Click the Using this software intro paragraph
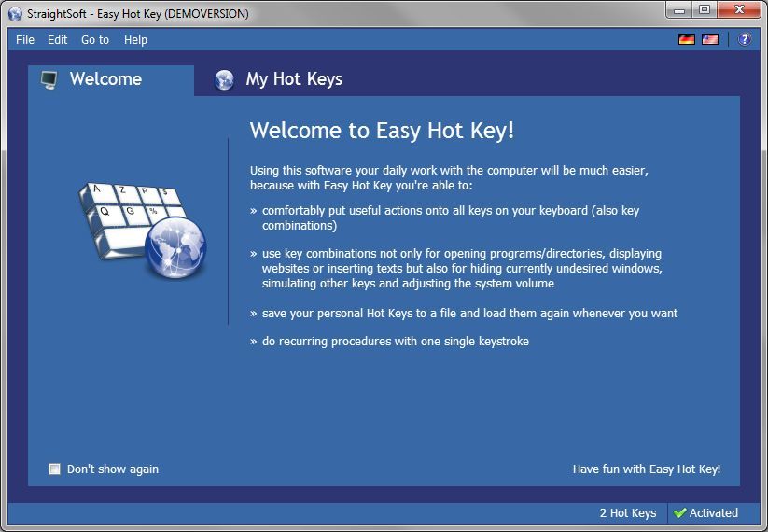Screen dimensions: 768x532 pos(449,178)
